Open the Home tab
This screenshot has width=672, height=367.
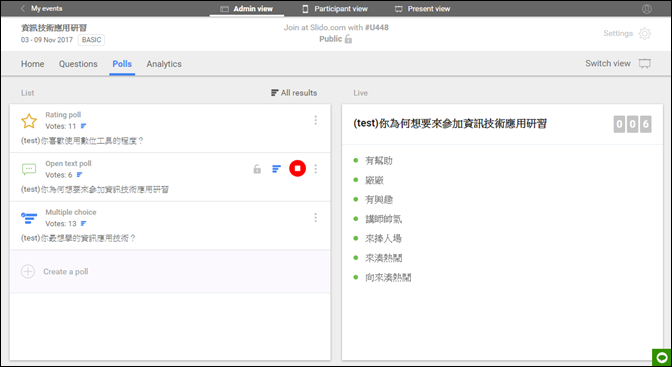(x=33, y=64)
